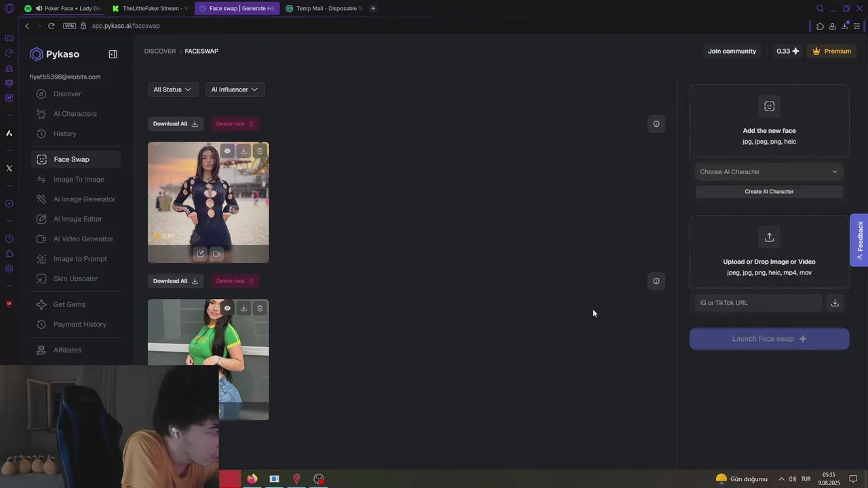Open Image To Image tool
Image resolution: width=868 pixels, height=488 pixels.
point(79,180)
